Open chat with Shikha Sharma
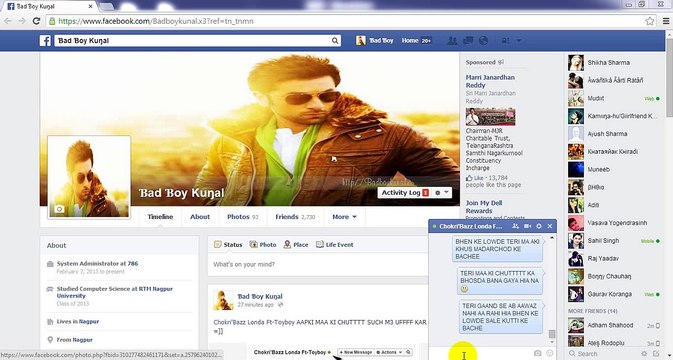 [x=615, y=63]
